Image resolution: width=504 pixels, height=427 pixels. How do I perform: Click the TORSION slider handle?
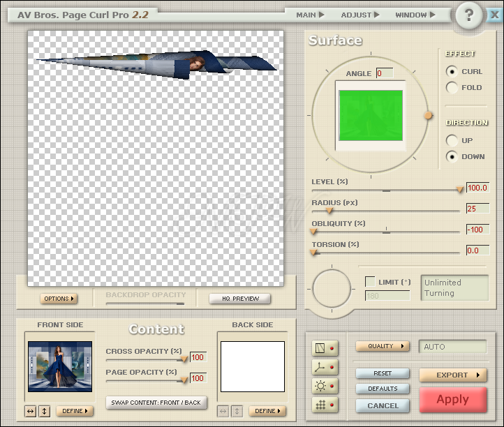(x=313, y=253)
